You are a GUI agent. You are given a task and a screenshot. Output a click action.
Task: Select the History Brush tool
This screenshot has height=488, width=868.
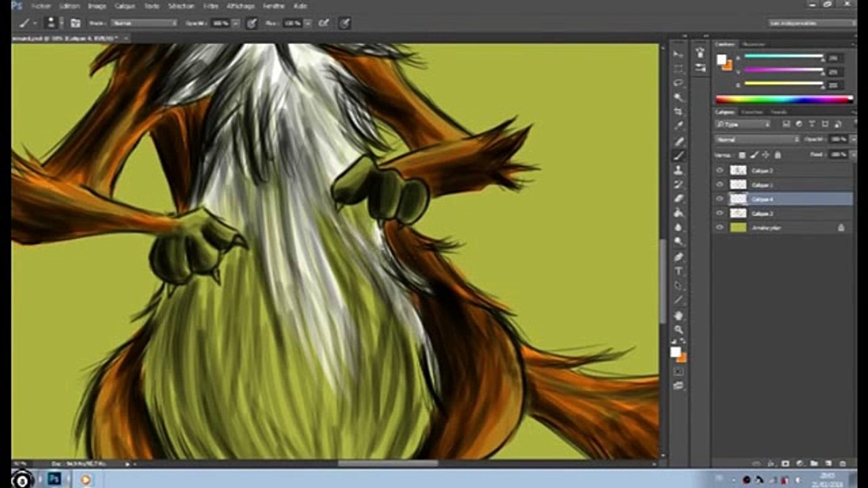[678, 184]
